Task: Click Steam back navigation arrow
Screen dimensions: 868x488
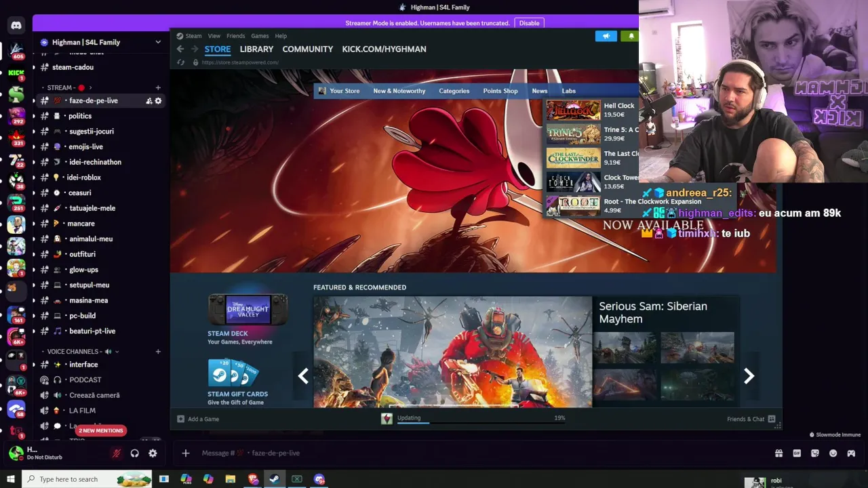Action: [180, 49]
